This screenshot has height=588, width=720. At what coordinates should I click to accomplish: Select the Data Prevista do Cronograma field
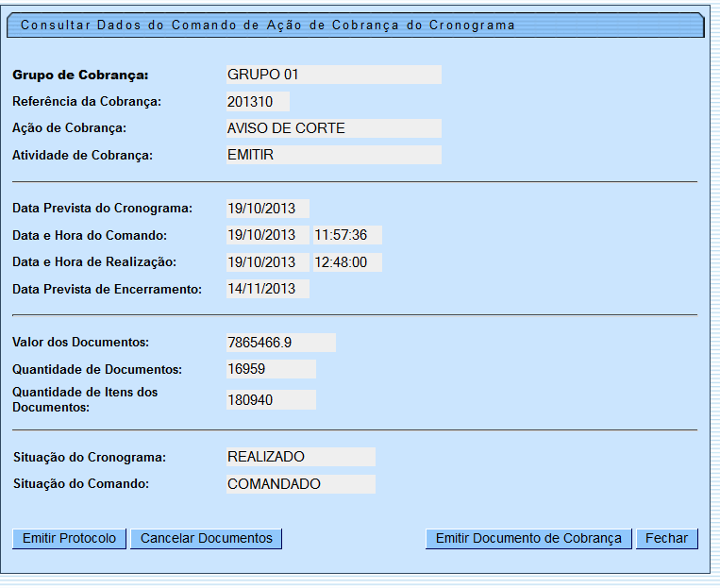(266, 209)
